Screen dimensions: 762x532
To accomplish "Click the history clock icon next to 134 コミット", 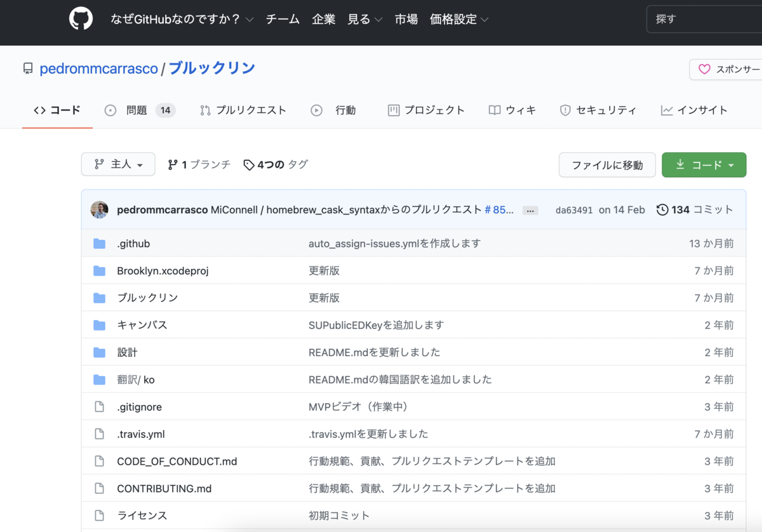I will tap(662, 209).
